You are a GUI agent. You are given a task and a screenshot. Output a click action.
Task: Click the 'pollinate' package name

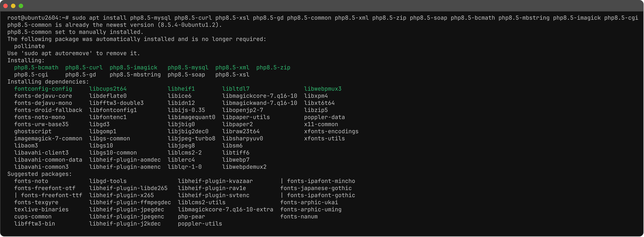[29, 46]
